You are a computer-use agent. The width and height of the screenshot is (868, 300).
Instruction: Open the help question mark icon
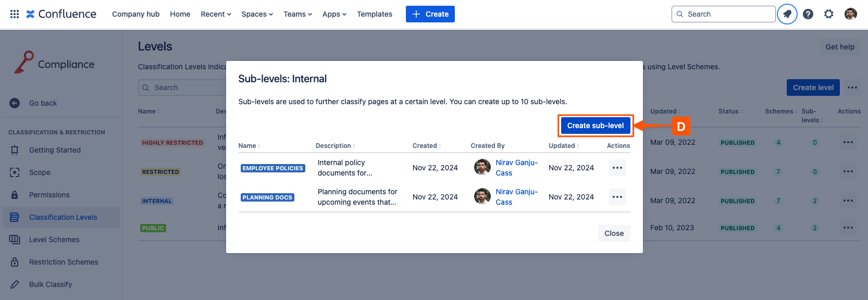pos(808,14)
